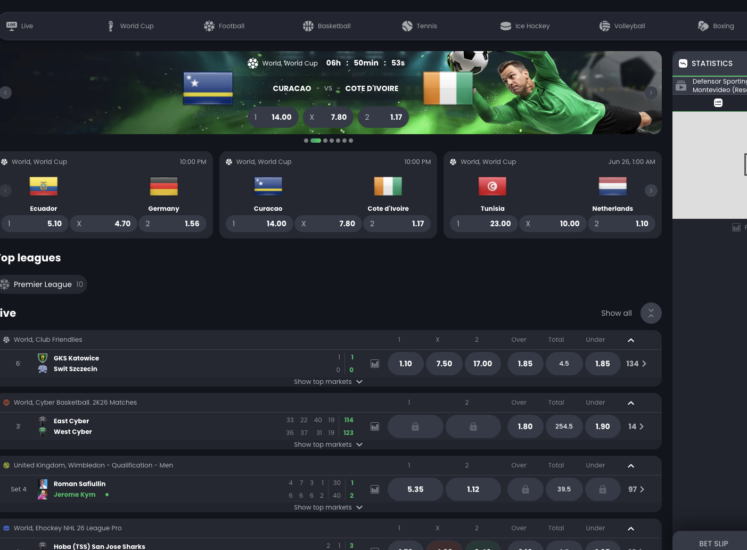Open the Boxing category
Viewport: 747px width, 550px height.
716,26
